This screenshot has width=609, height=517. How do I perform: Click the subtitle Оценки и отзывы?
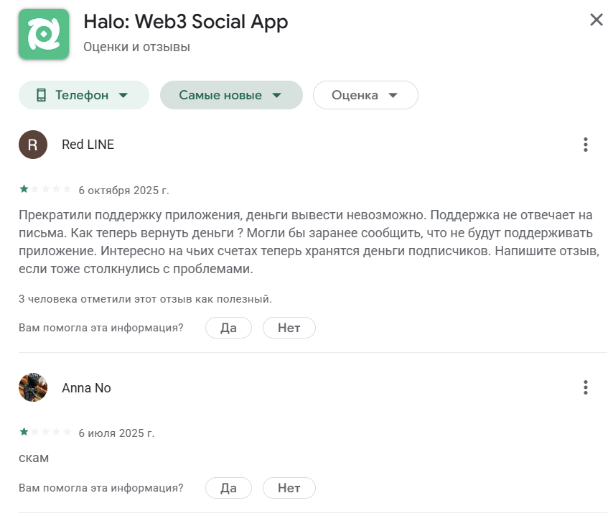click(137, 47)
